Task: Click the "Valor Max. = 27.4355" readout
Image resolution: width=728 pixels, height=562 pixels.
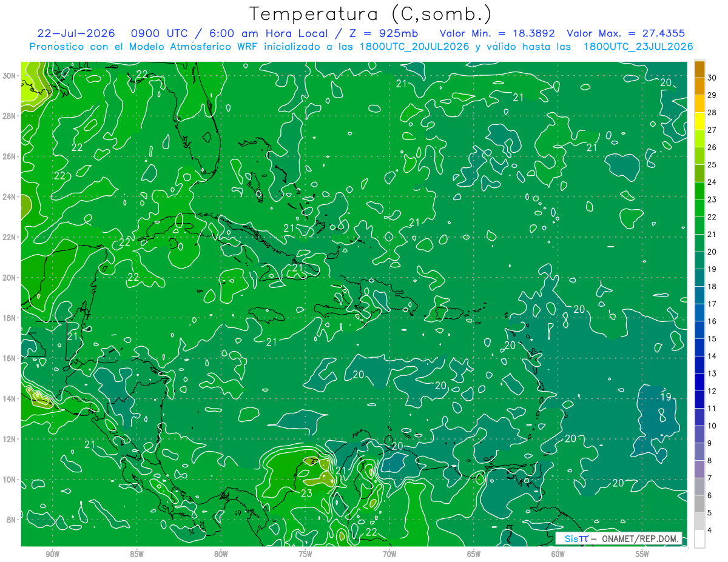Action: (x=626, y=33)
